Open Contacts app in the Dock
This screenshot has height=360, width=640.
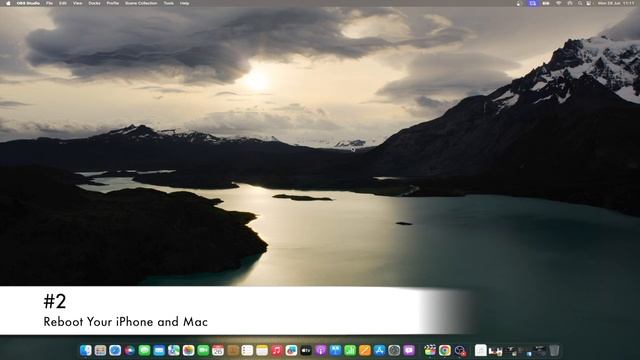click(233, 350)
